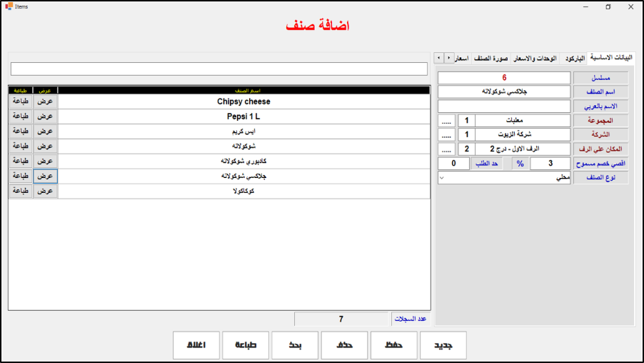
Task: Click the bottom طباعة print button
Action: point(246,345)
